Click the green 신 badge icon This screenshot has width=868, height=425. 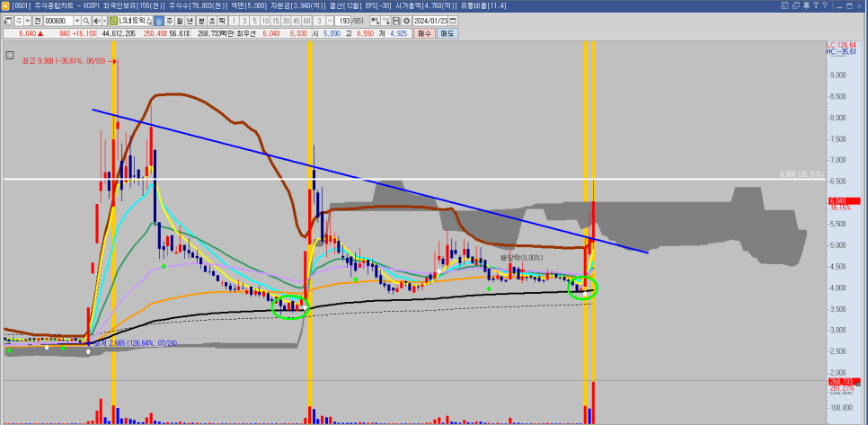click(x=113, y=21)
